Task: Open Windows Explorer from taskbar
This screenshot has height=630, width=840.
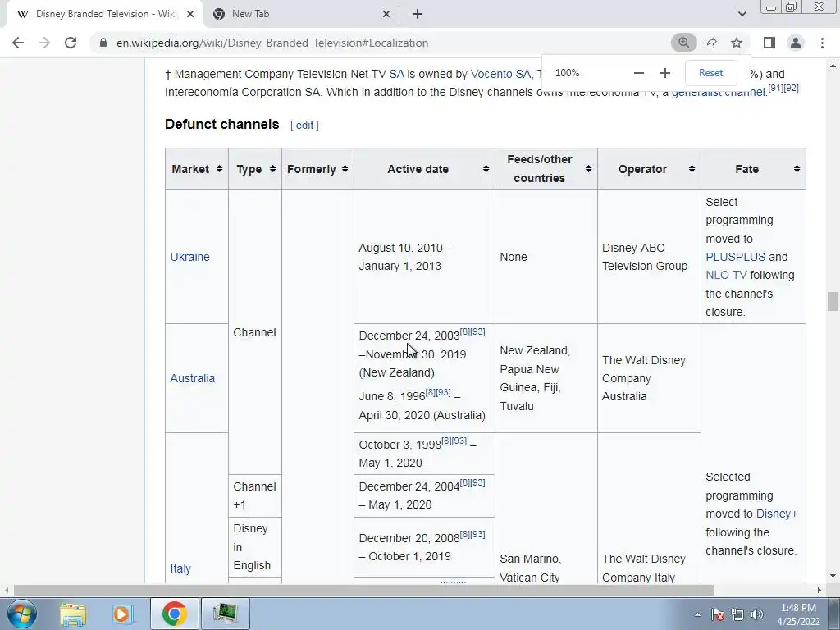Action: pyautogui.click(x=73, y=614)
